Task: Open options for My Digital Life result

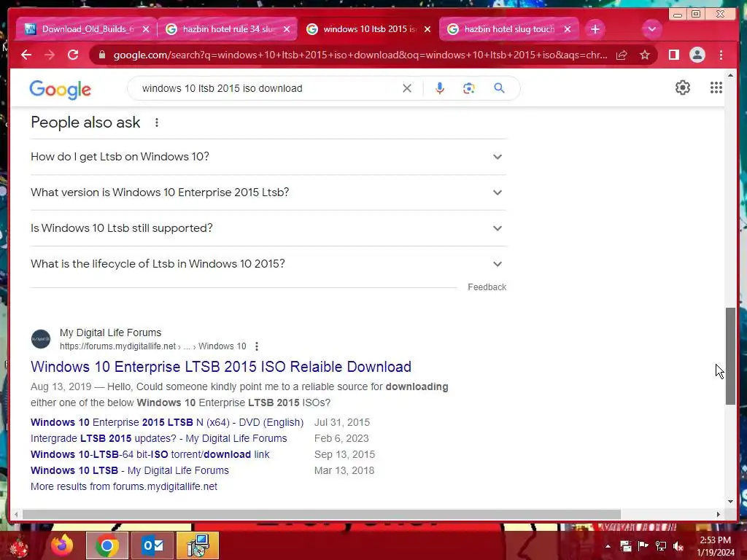Action: [x=257, y=346]
